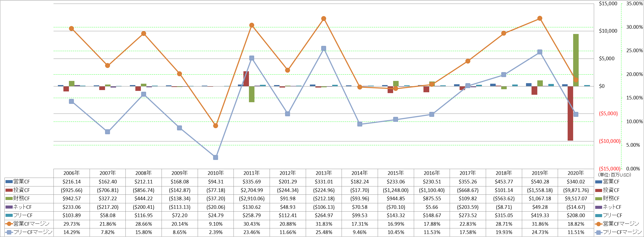Screen dimensions: 644x237
Task: Click the 営業CF value $540.28
Action: pos(540,182)
